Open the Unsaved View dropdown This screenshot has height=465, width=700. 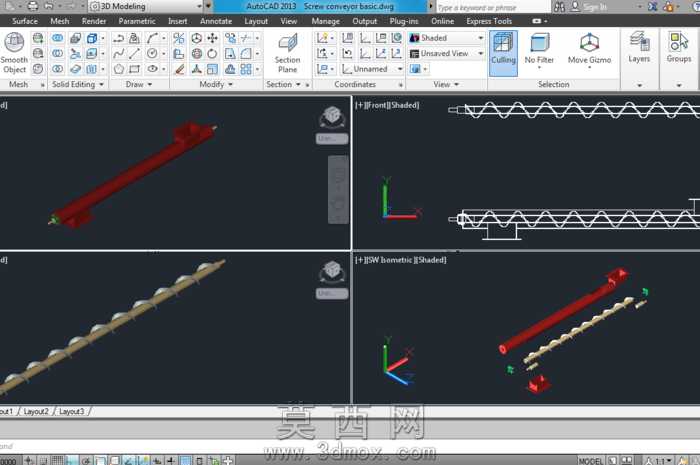click(x=447, y=54)
